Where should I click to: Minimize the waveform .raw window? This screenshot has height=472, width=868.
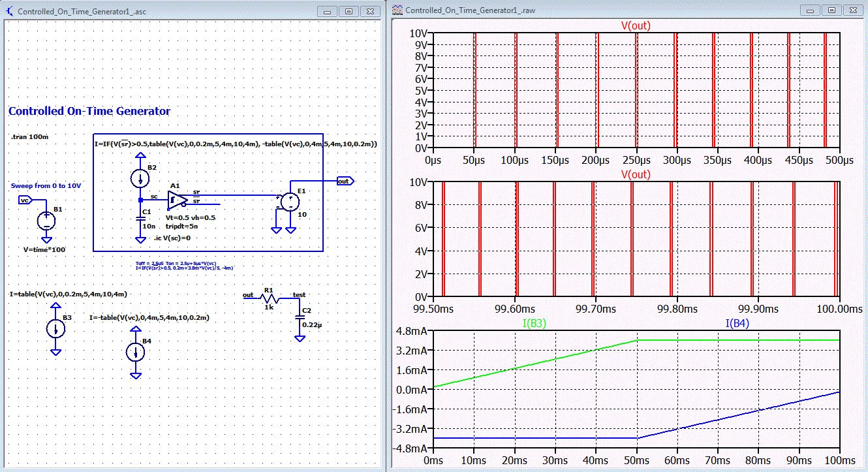tap(811, 10)
